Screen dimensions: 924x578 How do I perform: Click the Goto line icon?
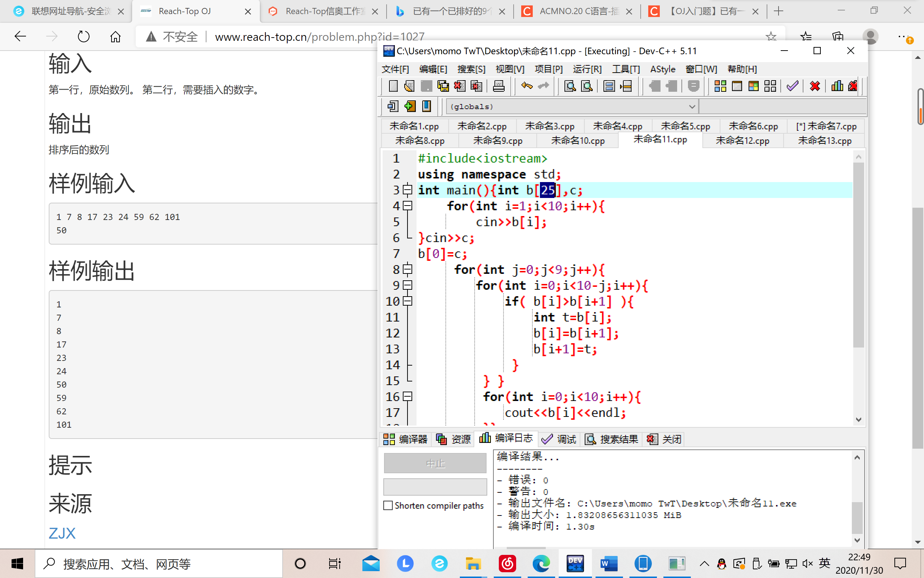(x=626, y=86)
